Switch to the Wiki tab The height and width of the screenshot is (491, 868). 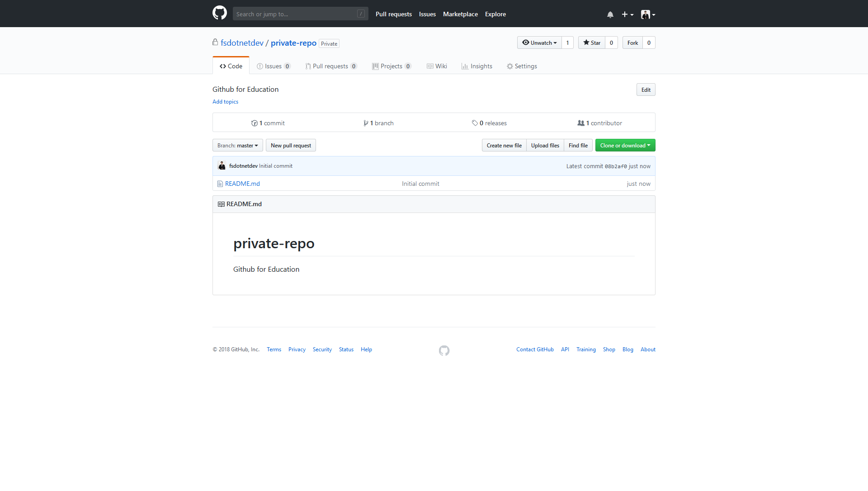(437, 66)
